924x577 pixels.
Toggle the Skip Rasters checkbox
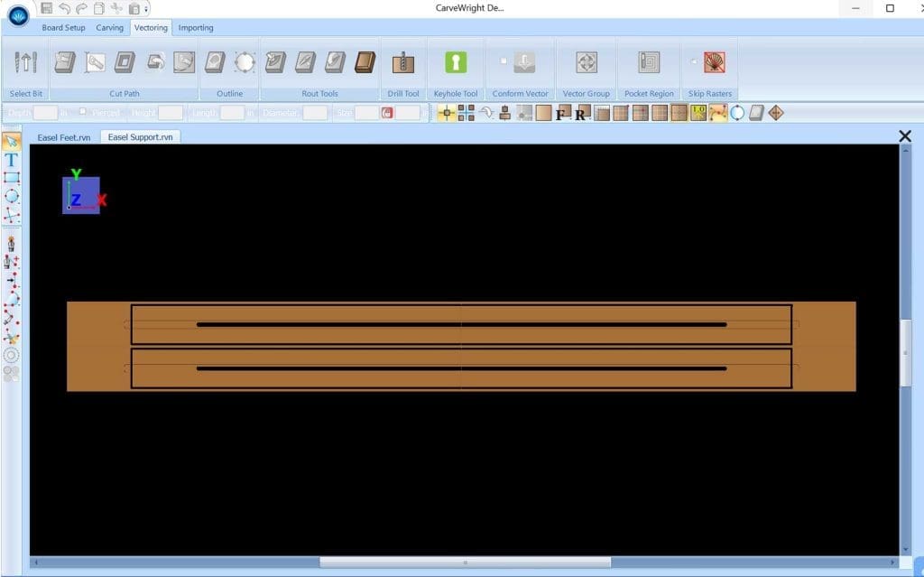tap(693, 61)
